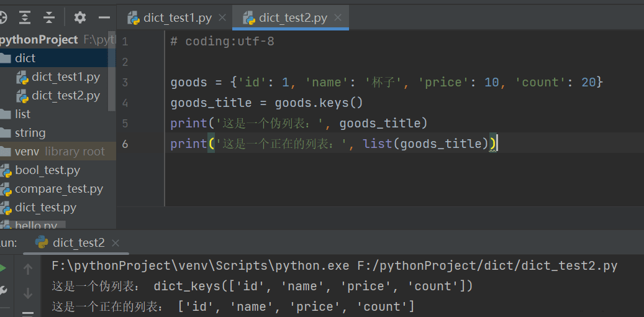Collapse the dict folder in project tree
This screenshot has width=644, height=317.
click(x=25, y=58)
